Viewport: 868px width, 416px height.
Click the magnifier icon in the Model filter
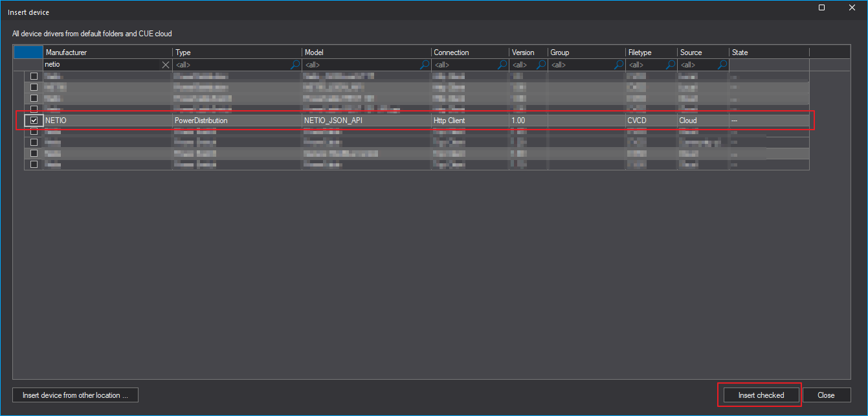click(x=425, y=65)
